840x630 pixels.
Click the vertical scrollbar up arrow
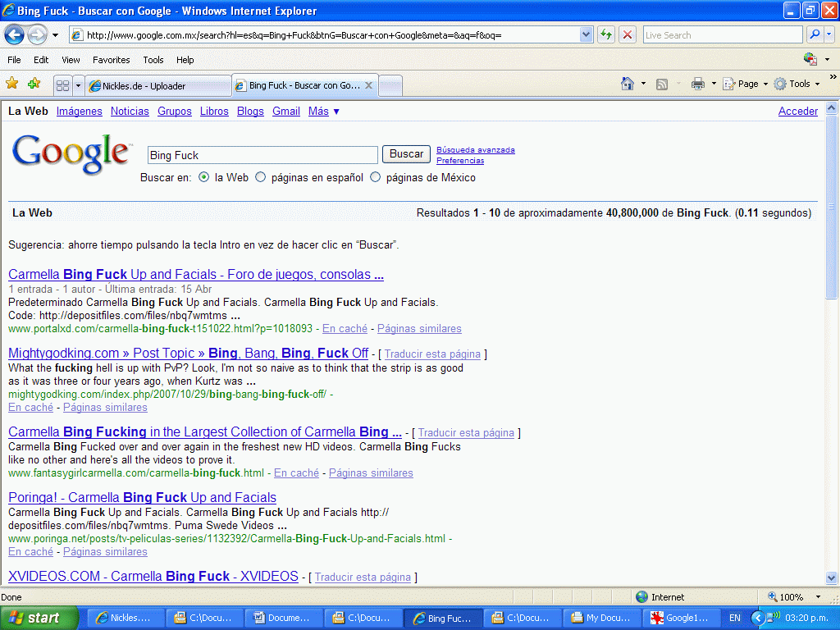[x=832, y=107]
